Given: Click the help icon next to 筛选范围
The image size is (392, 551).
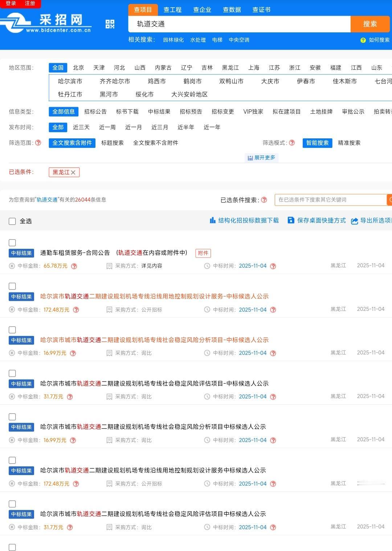Looking at the screenshot, I should (x=38, y=143).
